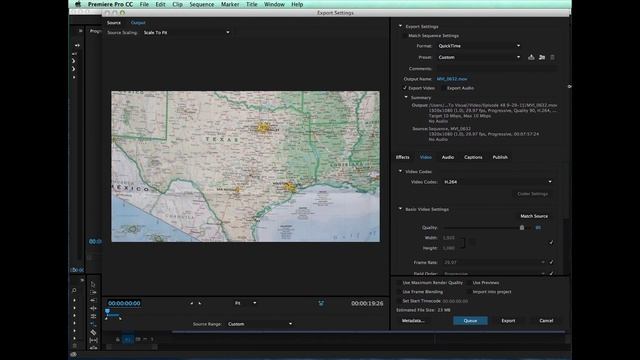Screen dimensions: 640x360
Task: Click the Codec Settings button
Action: [x=533, y=194]
